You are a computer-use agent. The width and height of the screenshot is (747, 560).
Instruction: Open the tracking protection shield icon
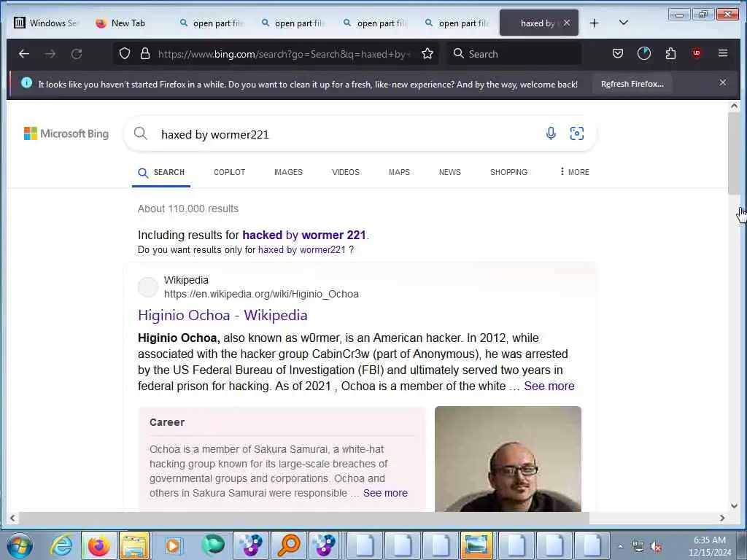point(124,53)
